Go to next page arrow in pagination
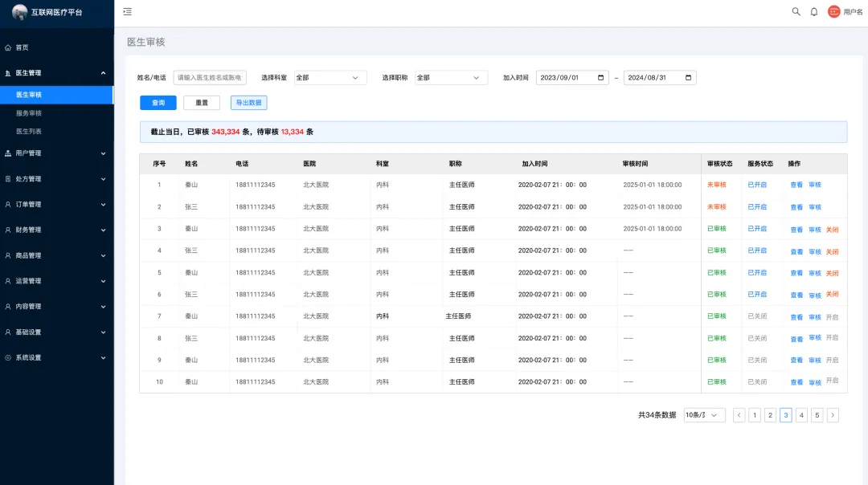 833,415
